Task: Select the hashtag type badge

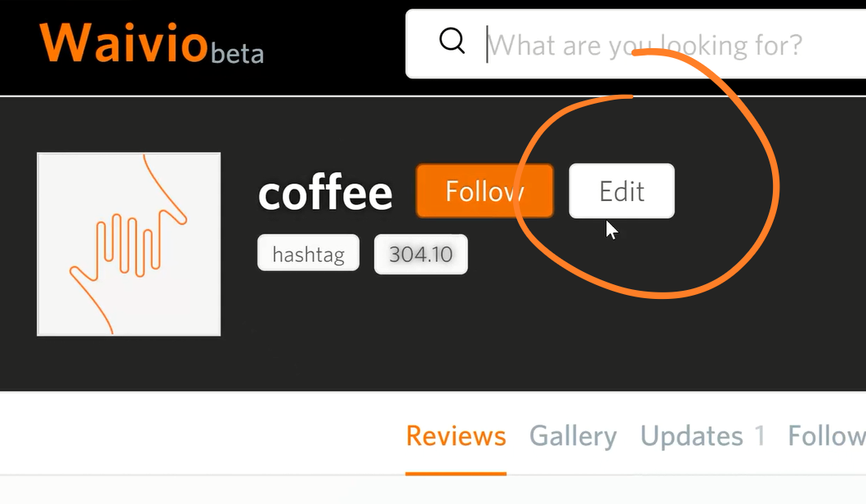Action: 308,254
